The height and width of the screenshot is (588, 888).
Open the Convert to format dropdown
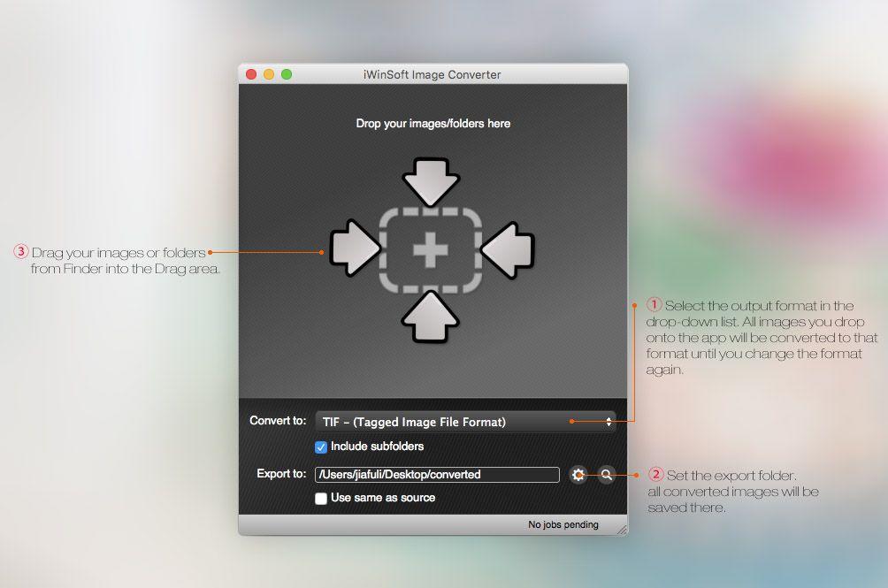[465, 422]
